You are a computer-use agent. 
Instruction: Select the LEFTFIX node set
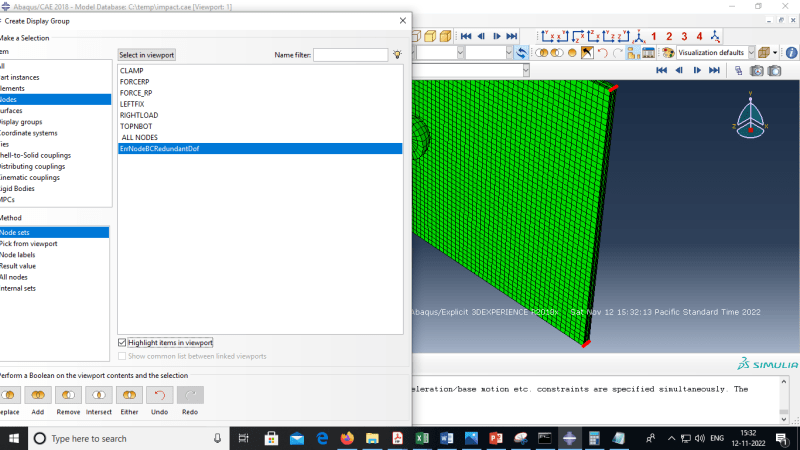point(260,104)
